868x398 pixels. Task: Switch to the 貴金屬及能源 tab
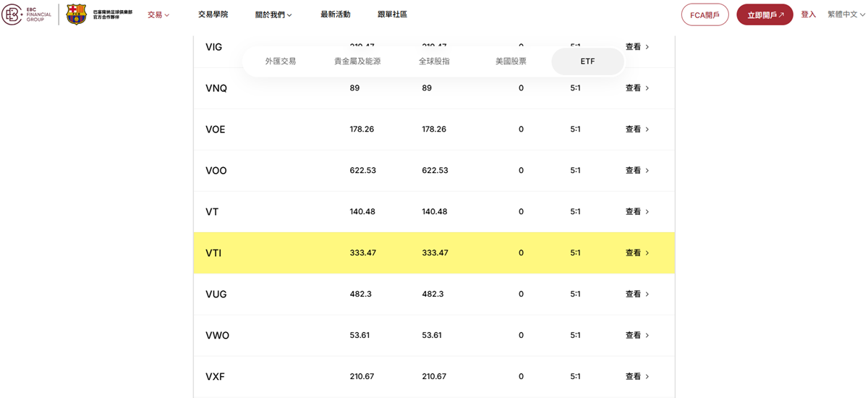(357, 62)
